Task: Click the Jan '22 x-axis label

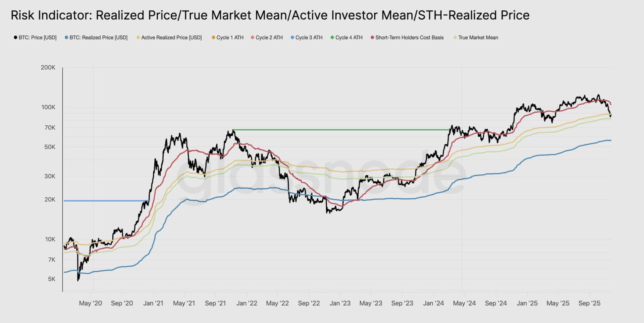Action: click(247, 303)
